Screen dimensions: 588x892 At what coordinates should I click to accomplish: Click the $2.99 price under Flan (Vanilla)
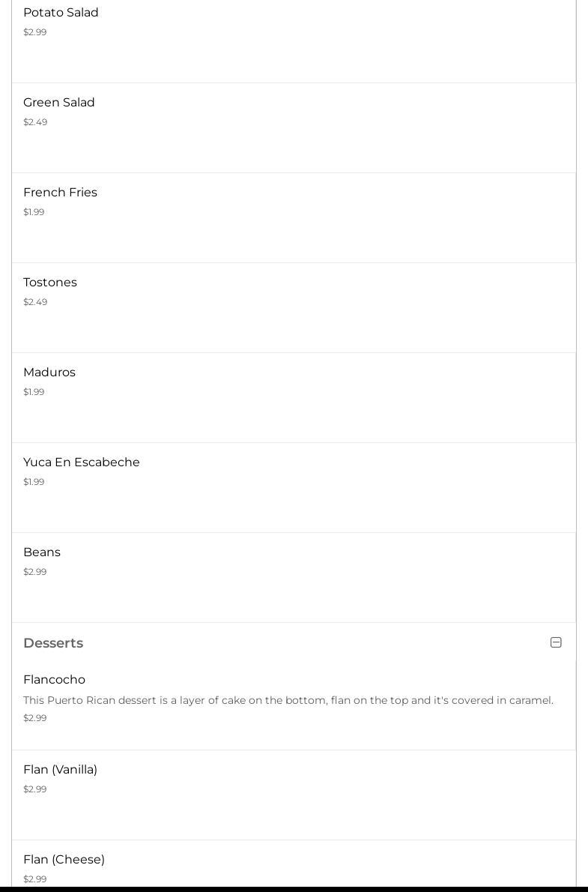point(34,789)
